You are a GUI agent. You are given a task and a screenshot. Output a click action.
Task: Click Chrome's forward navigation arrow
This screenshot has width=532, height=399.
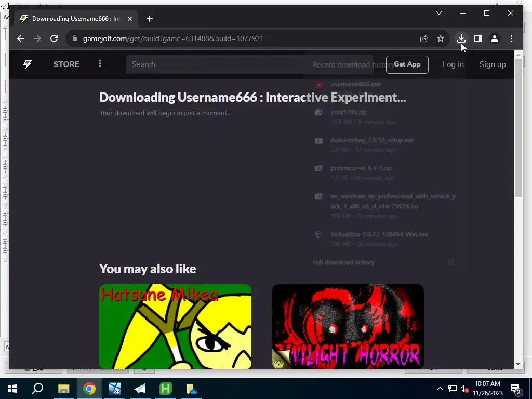pos(37,38)
